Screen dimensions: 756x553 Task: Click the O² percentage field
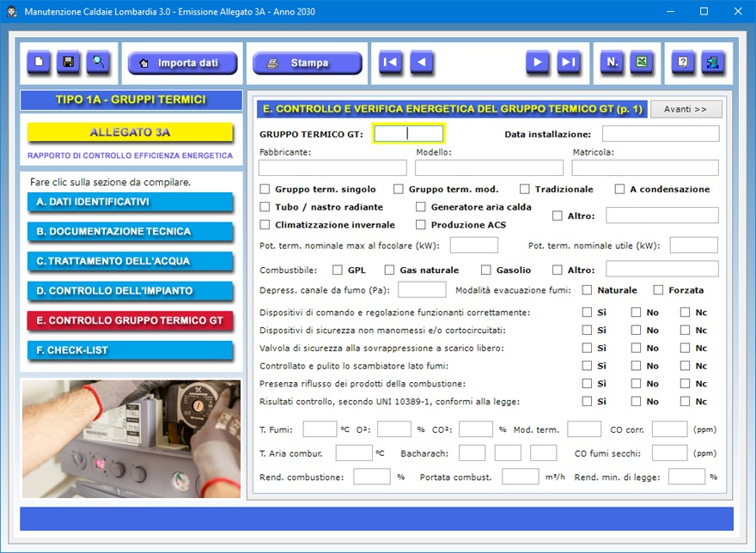394,429
